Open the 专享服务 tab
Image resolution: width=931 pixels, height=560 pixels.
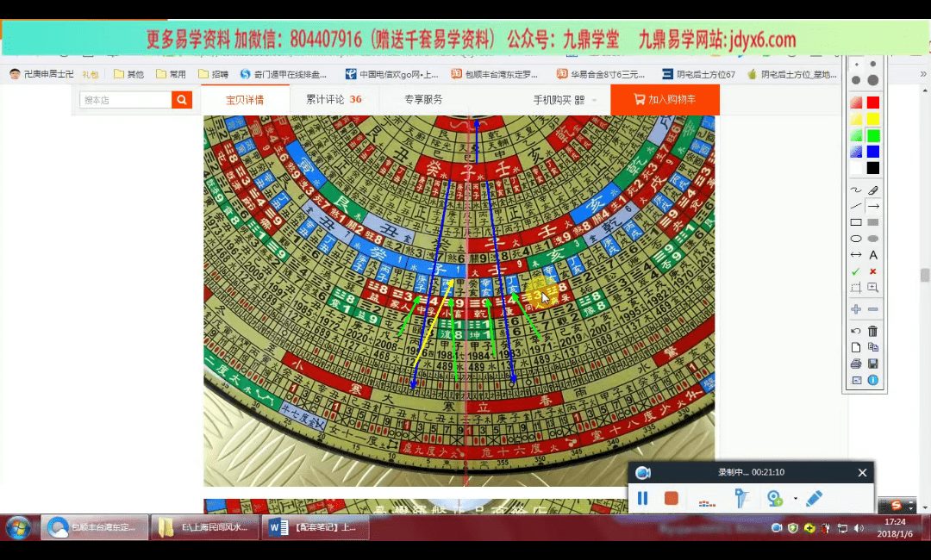coord(423,100)
